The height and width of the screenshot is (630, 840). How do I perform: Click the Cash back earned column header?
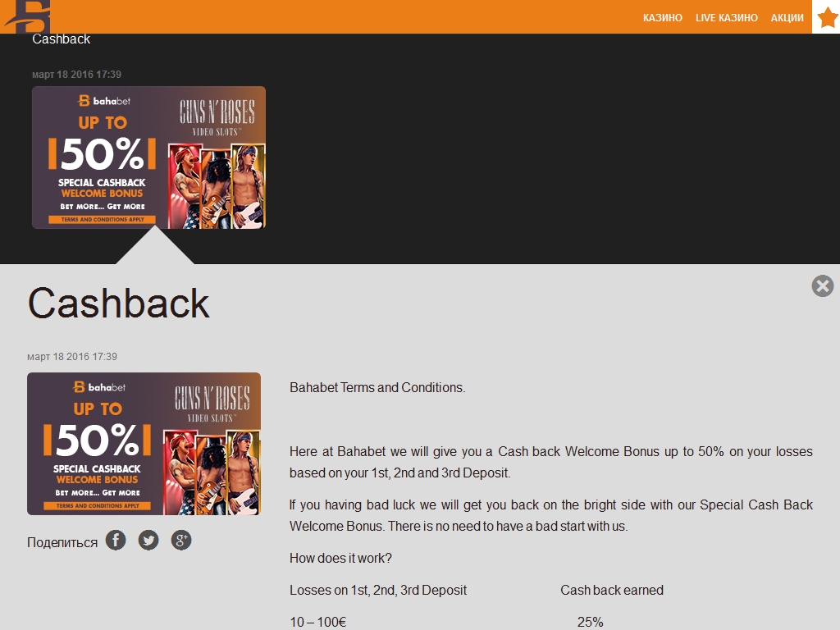(x=612, y=590)
